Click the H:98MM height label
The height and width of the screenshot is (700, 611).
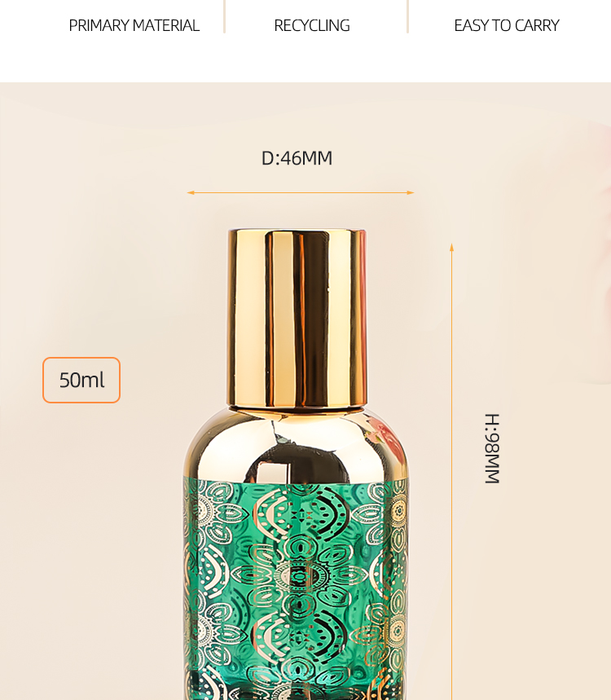pyautogui.click(x=492, y=449)
